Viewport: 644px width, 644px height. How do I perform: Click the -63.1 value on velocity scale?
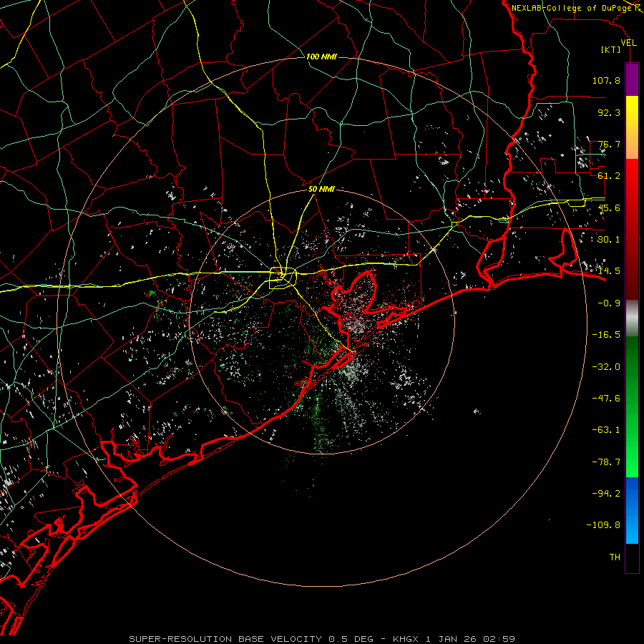pos(606,430)
